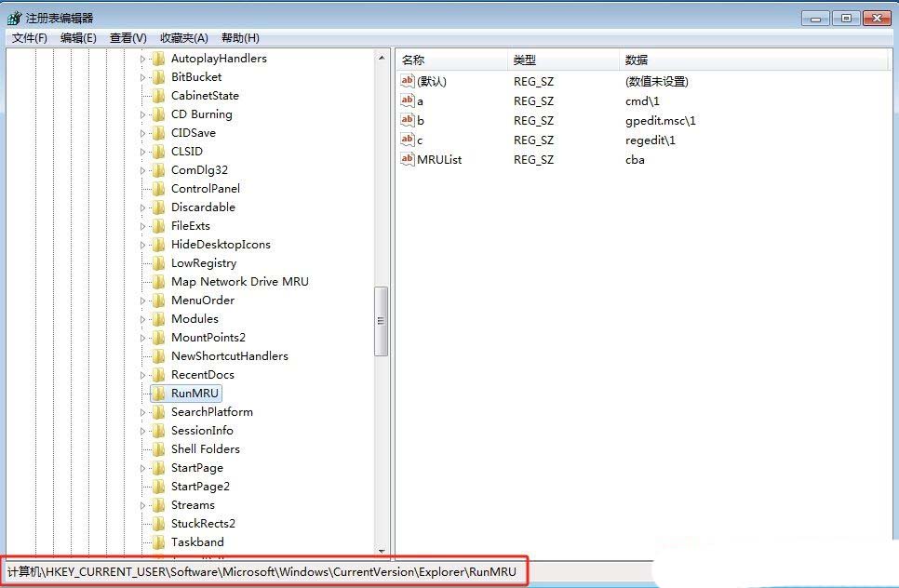The image size is (899, 588).
Task: Open the 查看(V) view menu
Action: [x=128, y=38]
